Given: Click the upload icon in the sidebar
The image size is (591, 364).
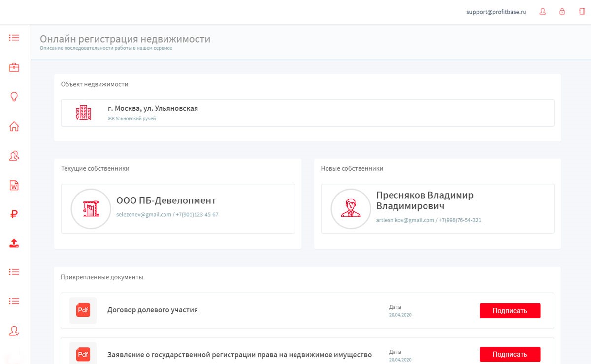Looking at the screenshot, I should point(14,243).
